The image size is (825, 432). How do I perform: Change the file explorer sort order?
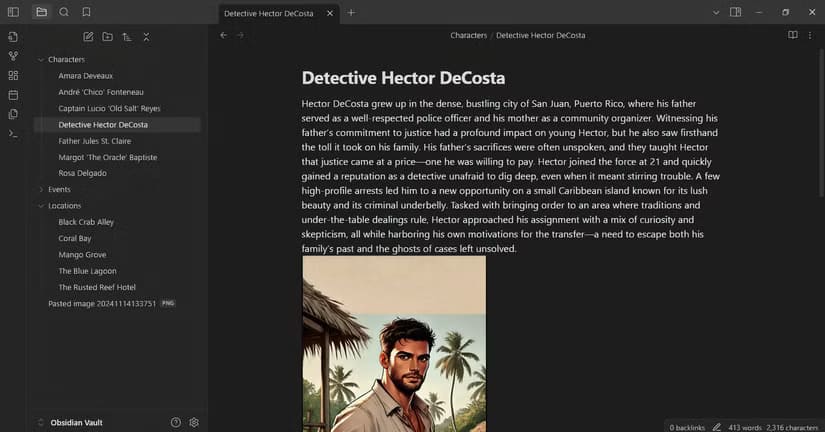(127, 37)
